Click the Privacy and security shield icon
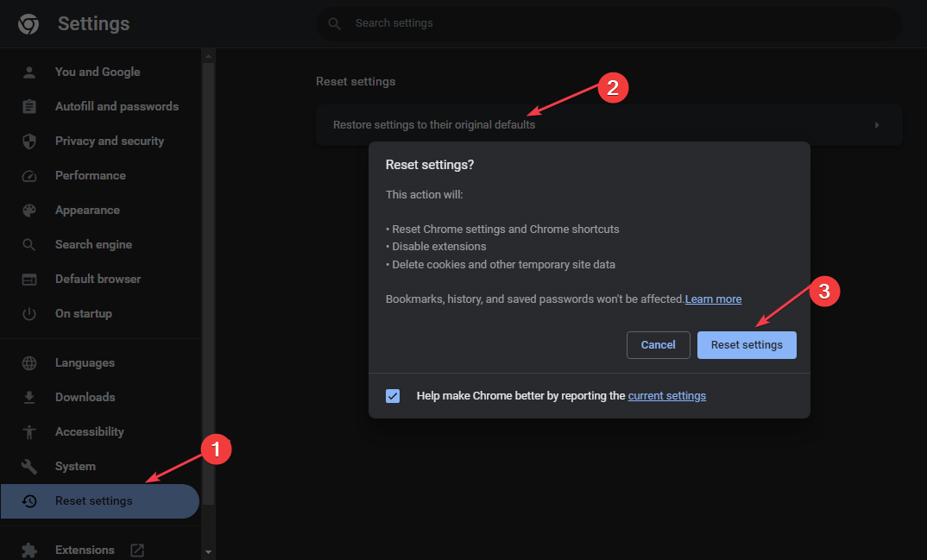Image resolution: width=927 pixels, height=560 pixels. pos(29,142)
